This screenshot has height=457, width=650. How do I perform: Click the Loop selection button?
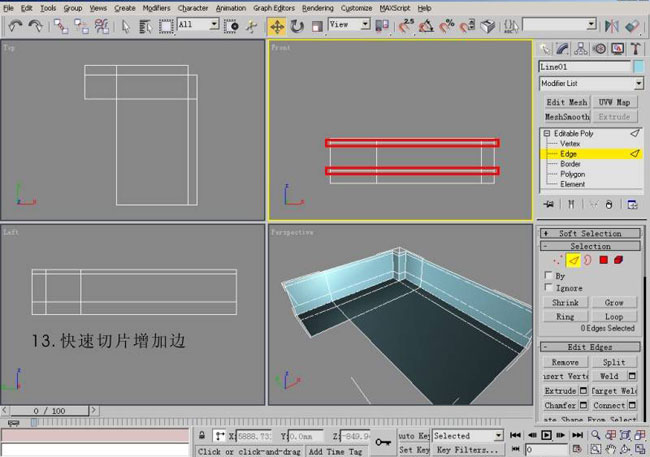click(x=614, y=317)
